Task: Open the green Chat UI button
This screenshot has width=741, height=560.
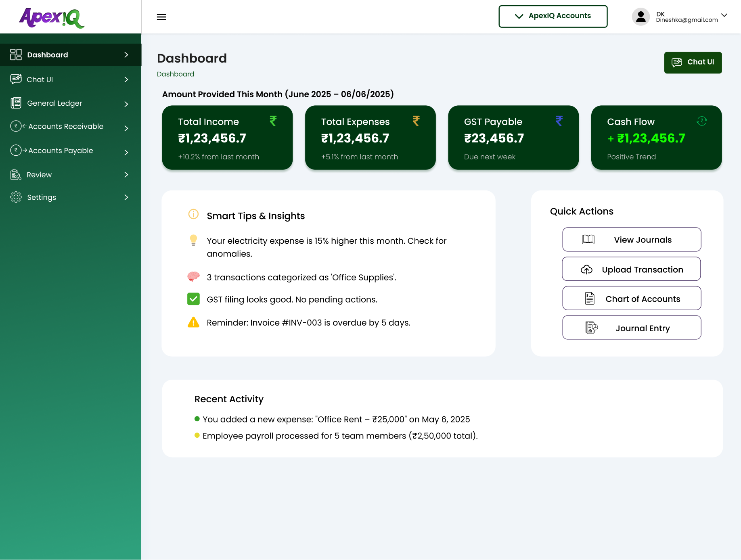Action: tap(693, 62)
